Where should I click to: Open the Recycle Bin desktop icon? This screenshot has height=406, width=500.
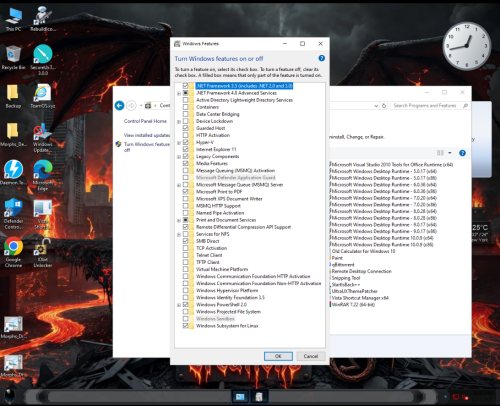13,57
